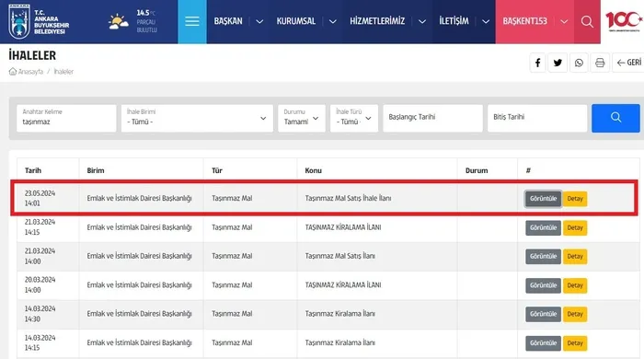Click Detay for 21.03.2024 14:15 row
Image resolution: width=644 pixels, height=359 pixels.
pyautogui.click(x=575, y=227)
